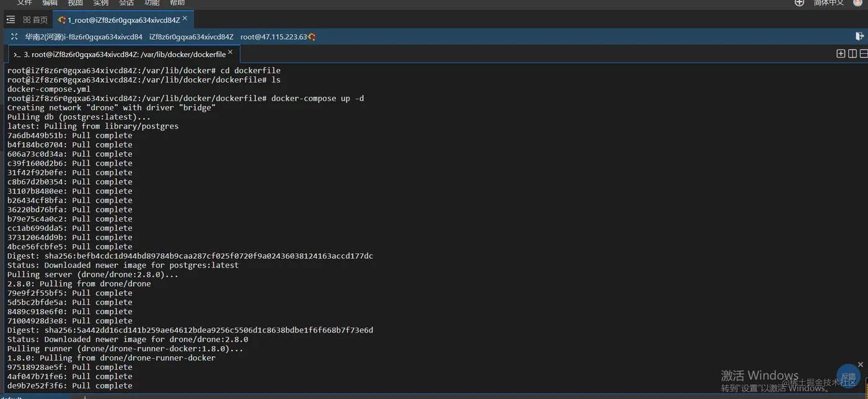Split terminal horizontally with the rows icon
The height and width of the screenshot is (399, 868).
click(864, 54)
